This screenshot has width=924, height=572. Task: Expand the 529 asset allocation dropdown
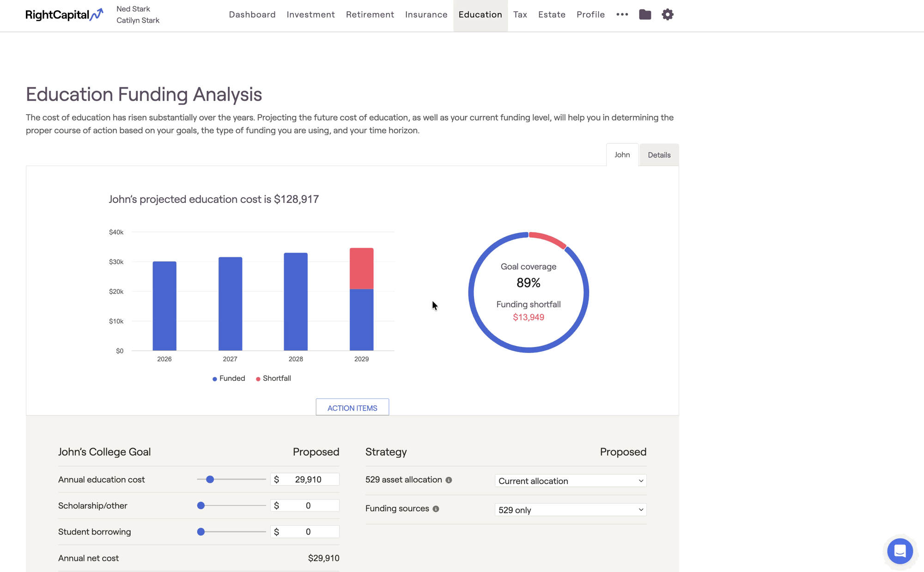[570, 481]
